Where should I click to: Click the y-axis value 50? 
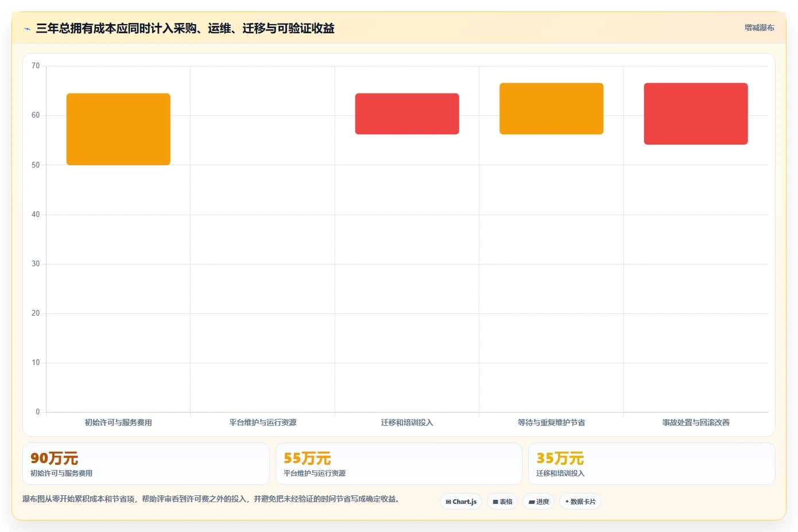coord(36,165)
